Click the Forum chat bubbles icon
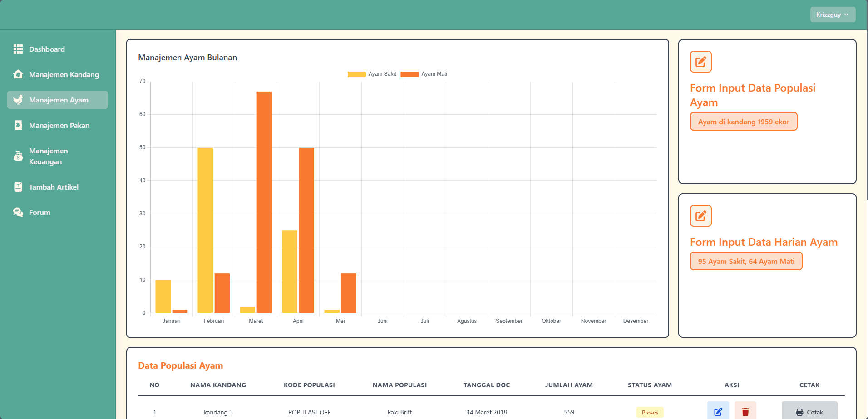 point(18,212)
